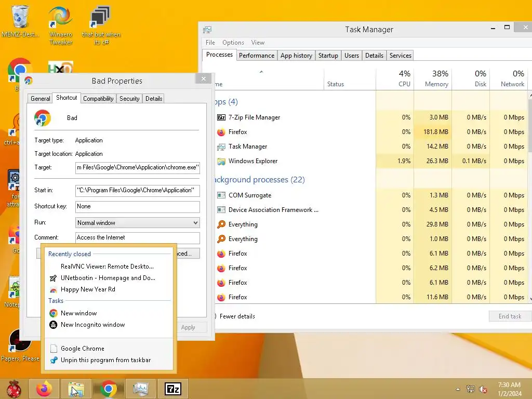Click the Happy New Year favicon in the jump list
Image resolution: width=532 pixels, height=399 pixels.
(54, 290)
